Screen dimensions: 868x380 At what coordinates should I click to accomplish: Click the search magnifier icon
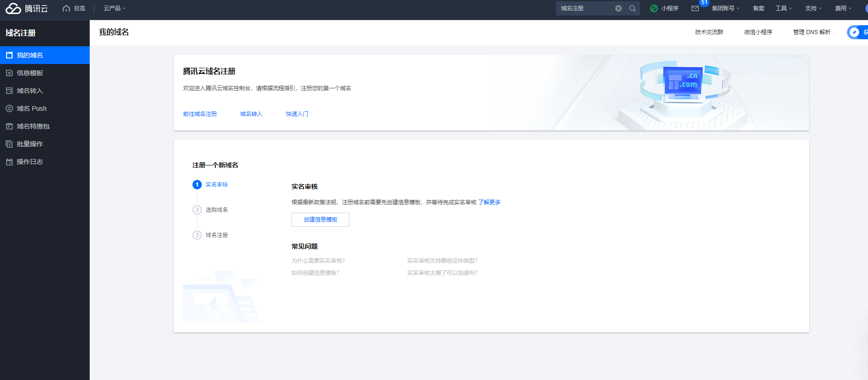click(x=633, y=8)
